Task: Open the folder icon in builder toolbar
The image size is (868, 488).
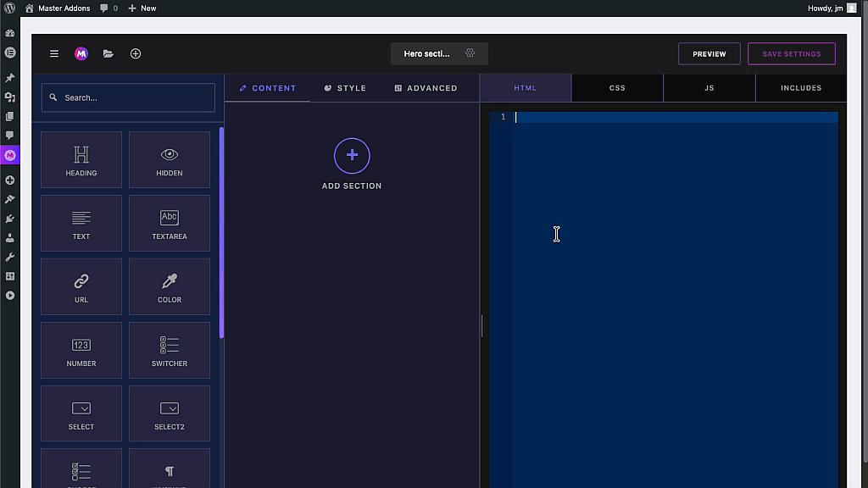Action: (x=108, y=53)
